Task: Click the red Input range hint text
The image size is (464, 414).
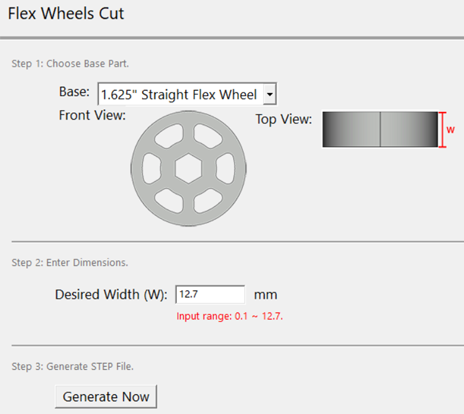Action: tap(230, 316)
